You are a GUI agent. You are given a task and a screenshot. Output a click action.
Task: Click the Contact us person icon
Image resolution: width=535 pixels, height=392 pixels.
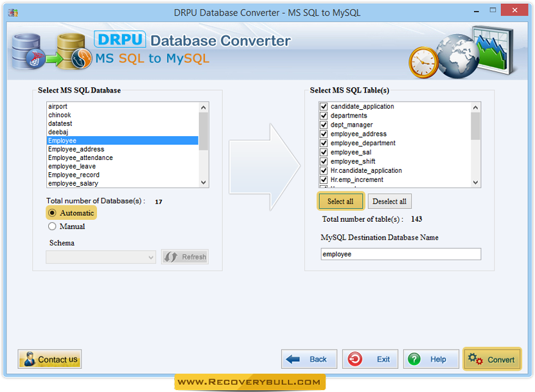click(30, 359)
